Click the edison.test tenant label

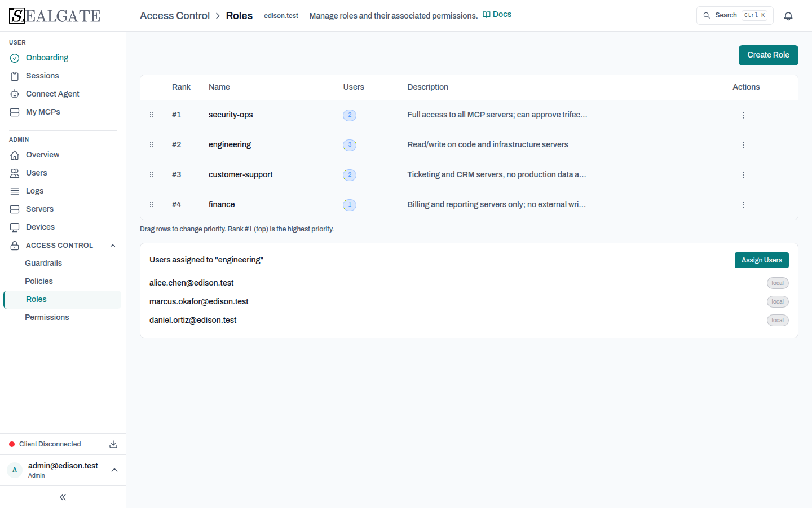281,16
